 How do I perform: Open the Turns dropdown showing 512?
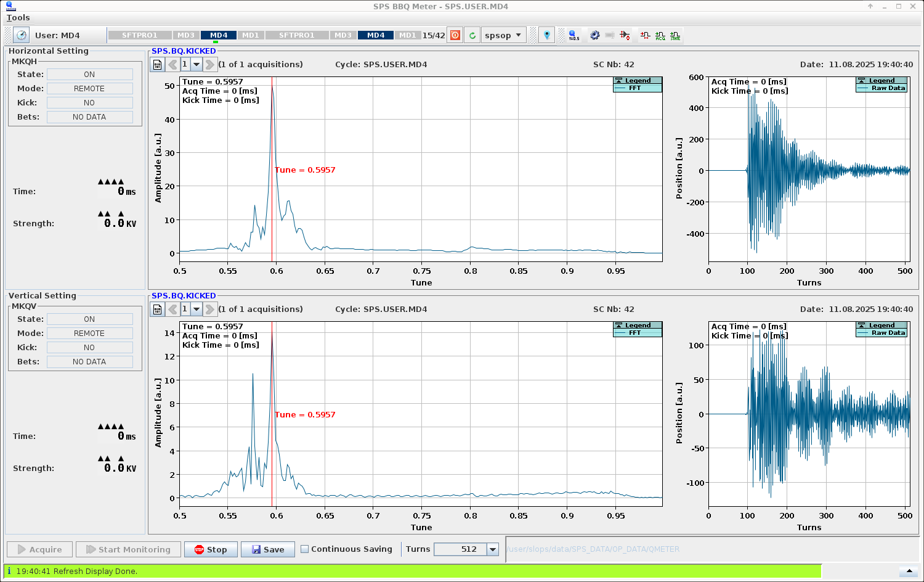coord(492,549)
